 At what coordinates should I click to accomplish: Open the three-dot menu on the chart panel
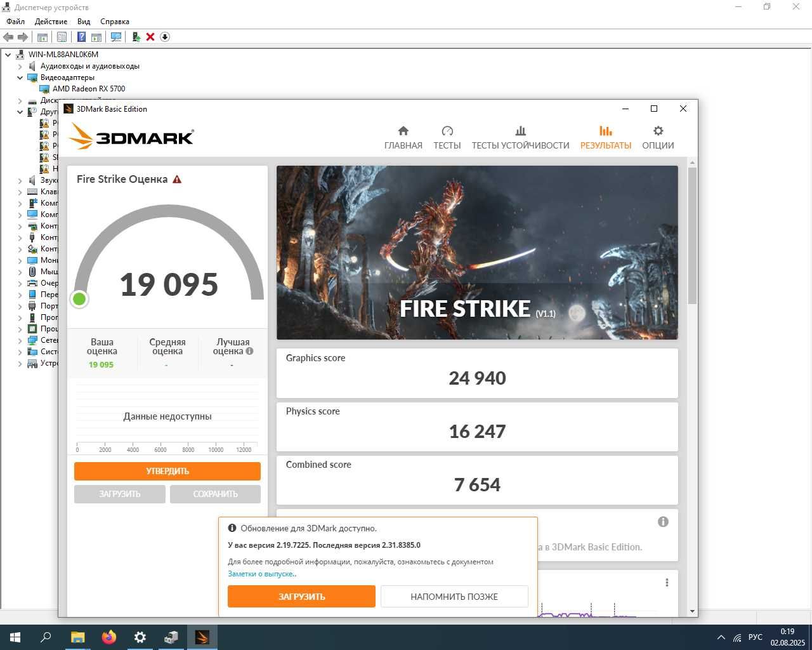[x=667, y=583]
